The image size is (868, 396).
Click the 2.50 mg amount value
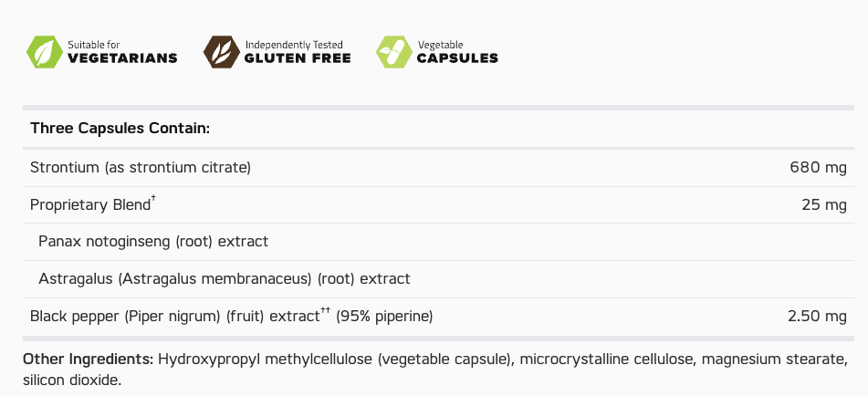coord(817,317)
